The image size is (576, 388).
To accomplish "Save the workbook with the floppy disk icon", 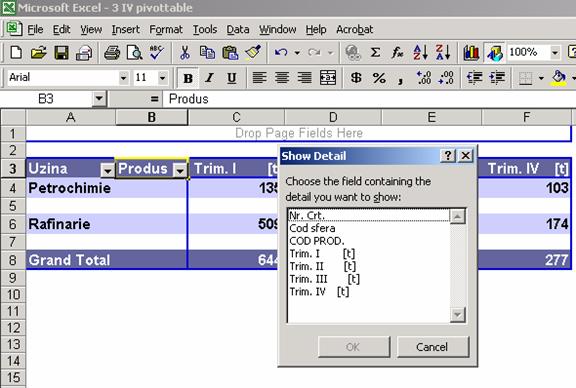I will click(61, 53).
